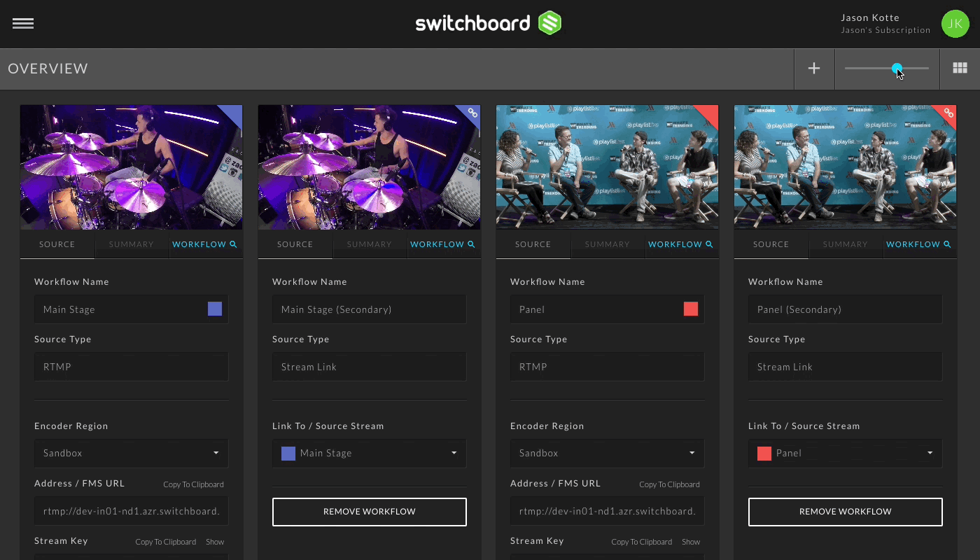The width and height of the screenshot is (980, 560).
Task: Click Jason's Subscription label
Action: click(885, 30)
